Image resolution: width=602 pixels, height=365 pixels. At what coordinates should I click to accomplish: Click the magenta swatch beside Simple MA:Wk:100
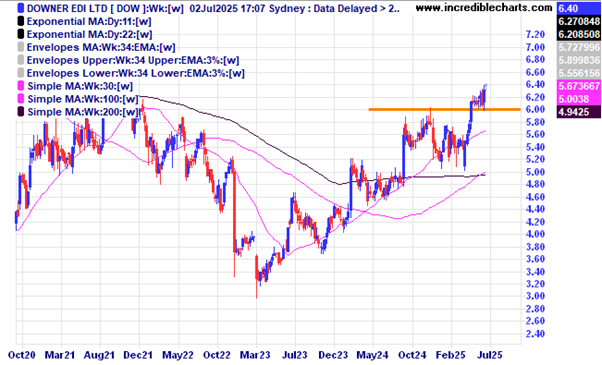21,99
